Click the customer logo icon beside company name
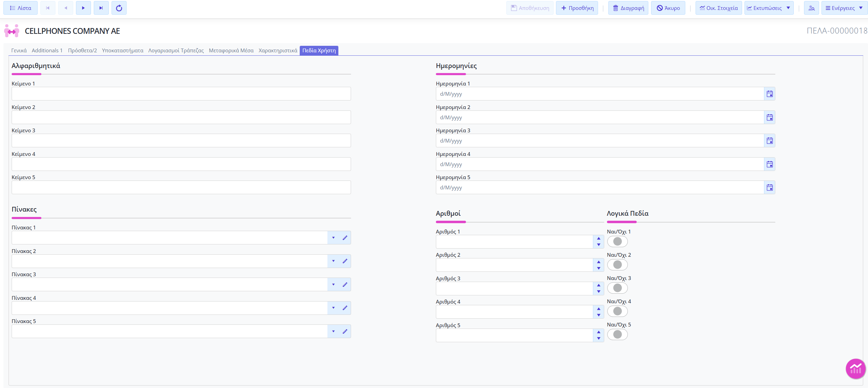Image resolution: width=868 pixels, height=388 pixels. [12, 31]
